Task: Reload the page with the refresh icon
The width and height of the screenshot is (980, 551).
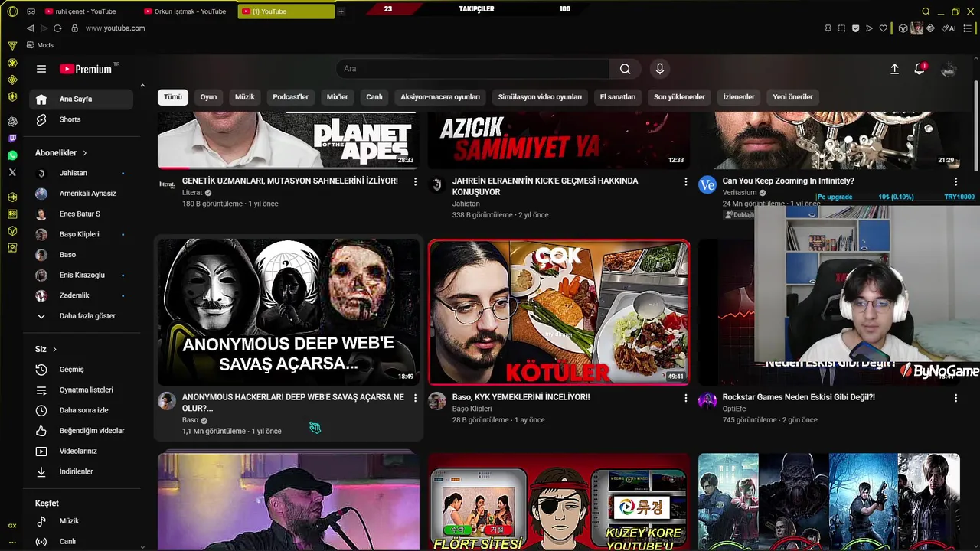Action: click(57, 28)
